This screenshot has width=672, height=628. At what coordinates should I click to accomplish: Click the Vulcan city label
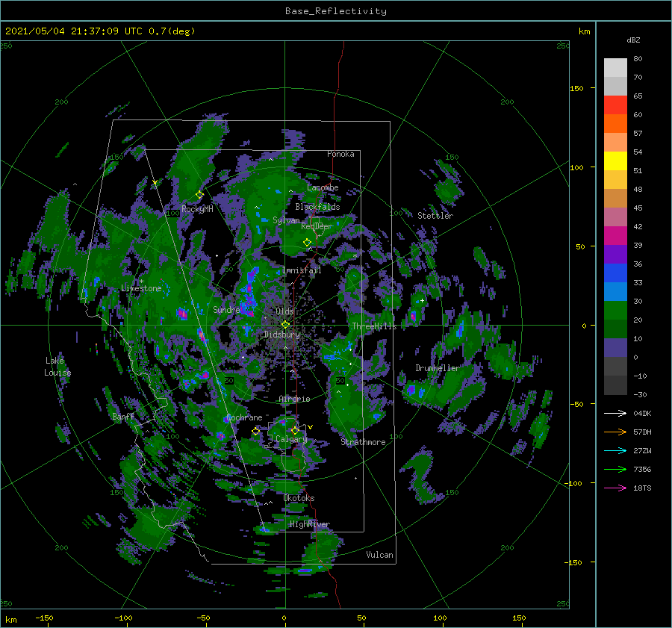point(380,555)
